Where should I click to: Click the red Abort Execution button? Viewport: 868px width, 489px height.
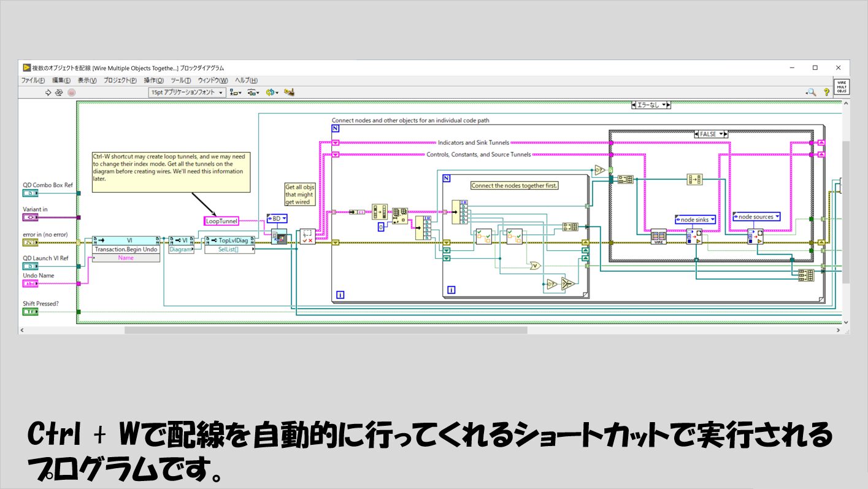click(x=71, y=93)
